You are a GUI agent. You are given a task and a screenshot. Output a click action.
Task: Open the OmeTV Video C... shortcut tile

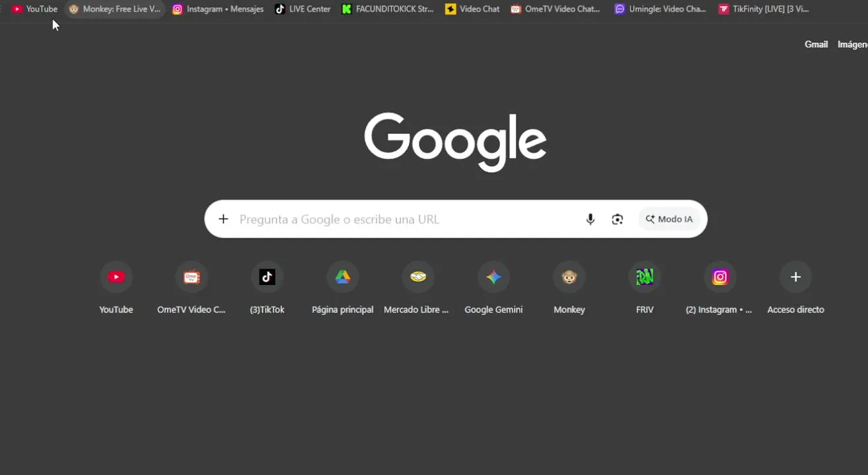coord(191,288)
